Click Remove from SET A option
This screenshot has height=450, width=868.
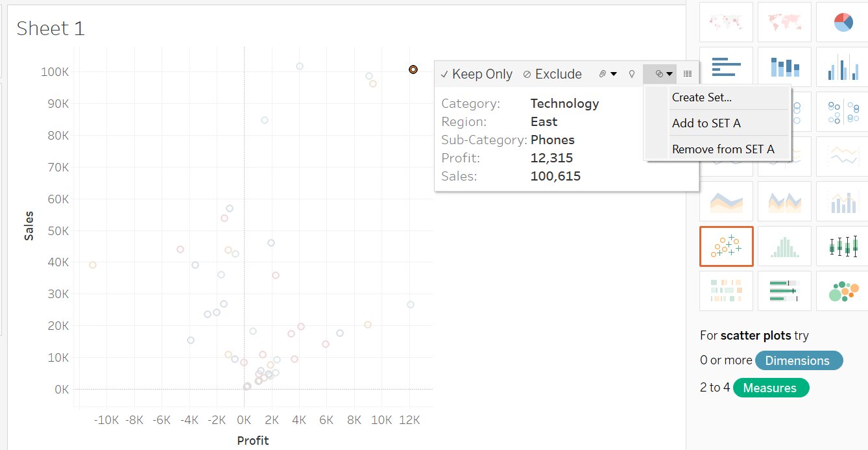click(x=723, y=149)
